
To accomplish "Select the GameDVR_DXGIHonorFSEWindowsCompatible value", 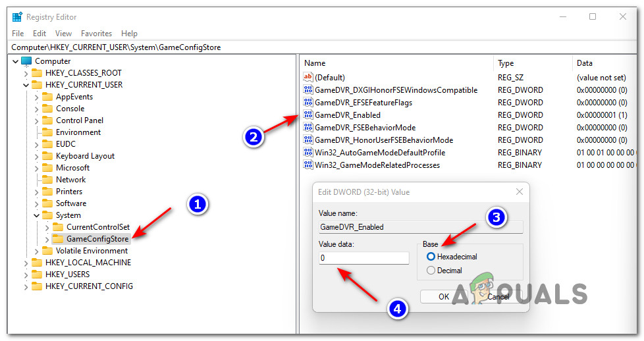I will 396,90.
